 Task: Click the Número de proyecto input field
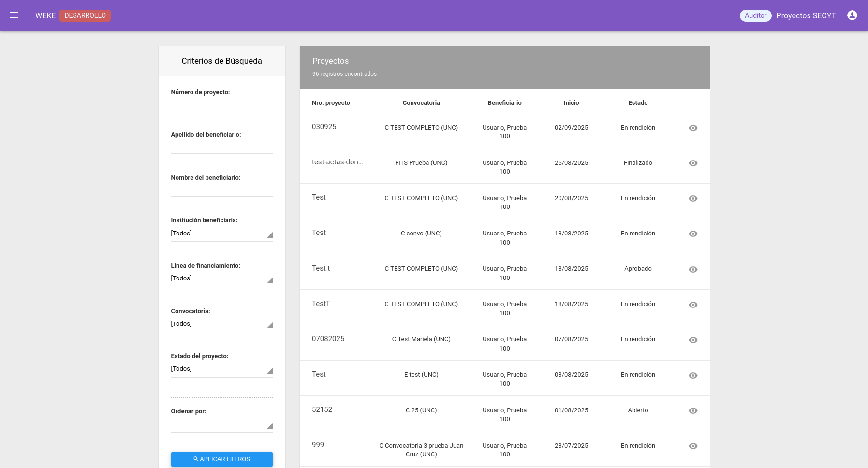[221, 104]
